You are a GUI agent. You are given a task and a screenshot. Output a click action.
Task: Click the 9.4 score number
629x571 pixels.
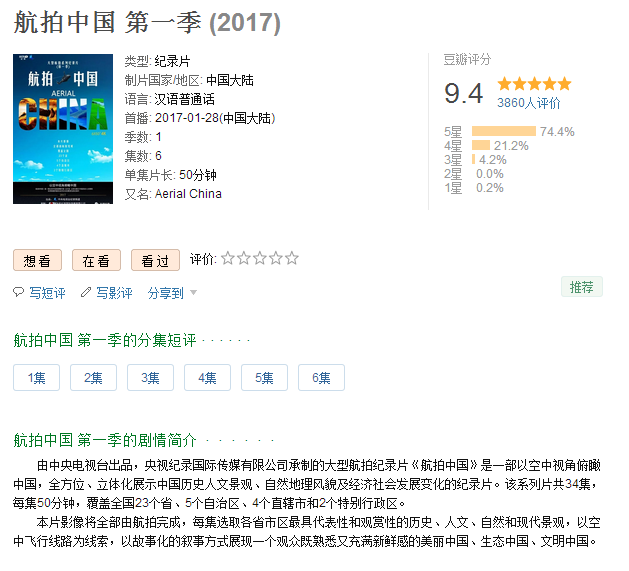click(x=464, y=93)
